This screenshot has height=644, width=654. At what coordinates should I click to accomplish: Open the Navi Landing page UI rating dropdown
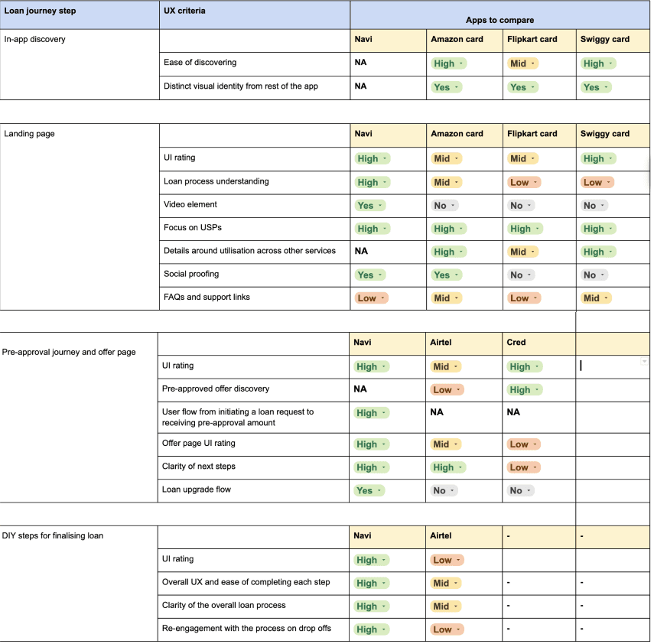pyautogui.click(x=372, y=159)
